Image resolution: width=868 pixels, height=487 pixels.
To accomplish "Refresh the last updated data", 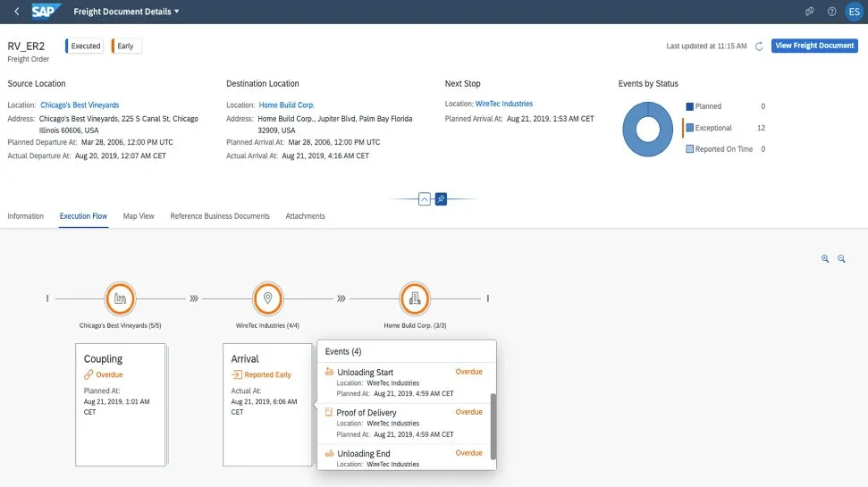I will pyautogui.click(x=759, y=46).
